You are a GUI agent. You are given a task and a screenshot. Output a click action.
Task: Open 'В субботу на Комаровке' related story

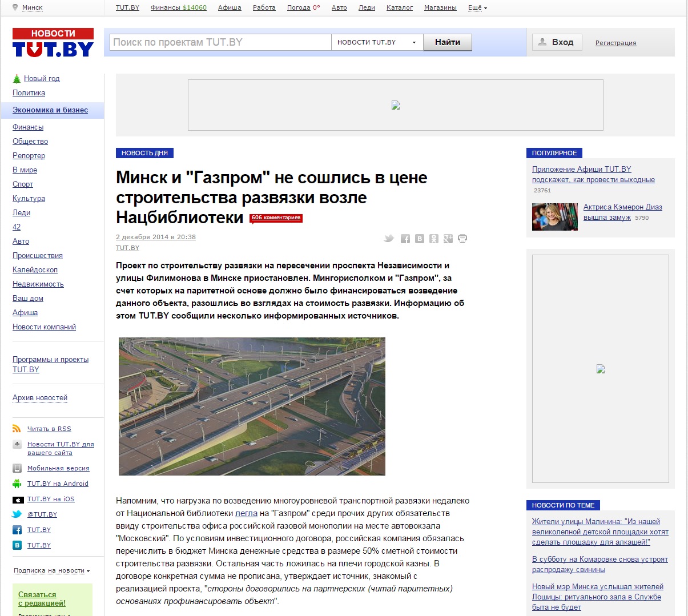[x=600, y=564]
